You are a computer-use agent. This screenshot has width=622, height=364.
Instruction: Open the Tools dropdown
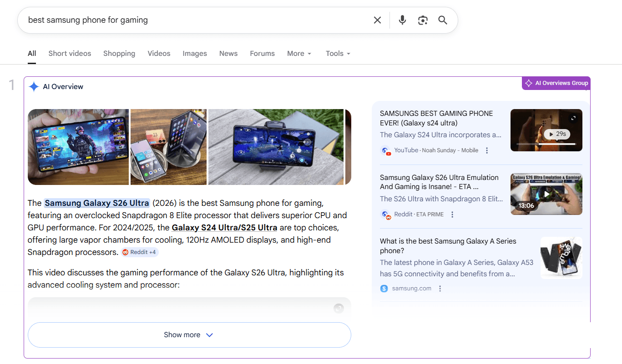[337, 53]
